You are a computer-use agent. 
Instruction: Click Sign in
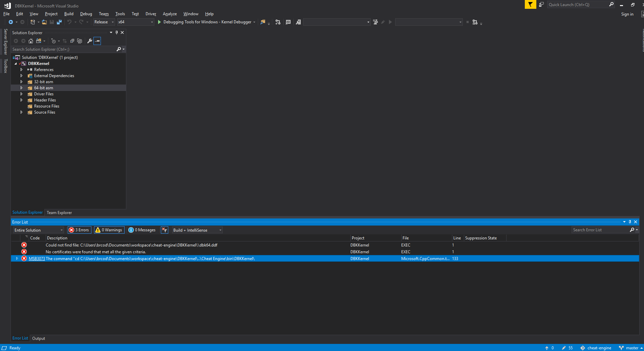(x=627, y=14)
